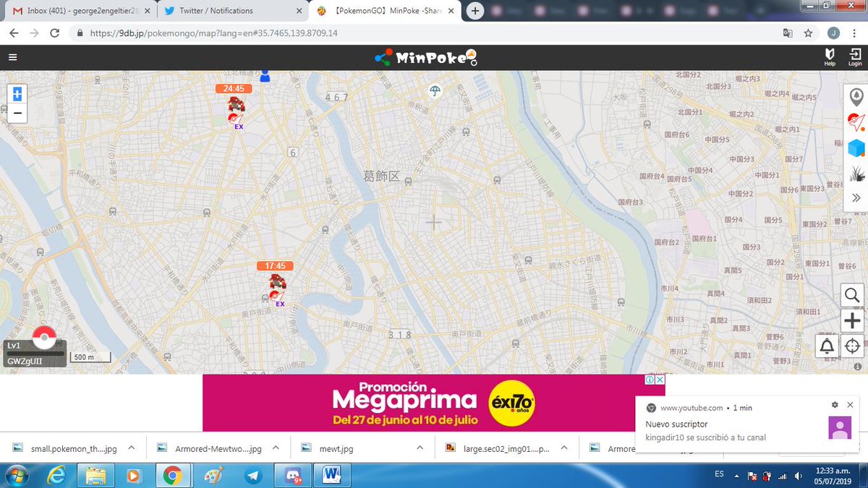Open the Windows Start menu

point(16,475)
